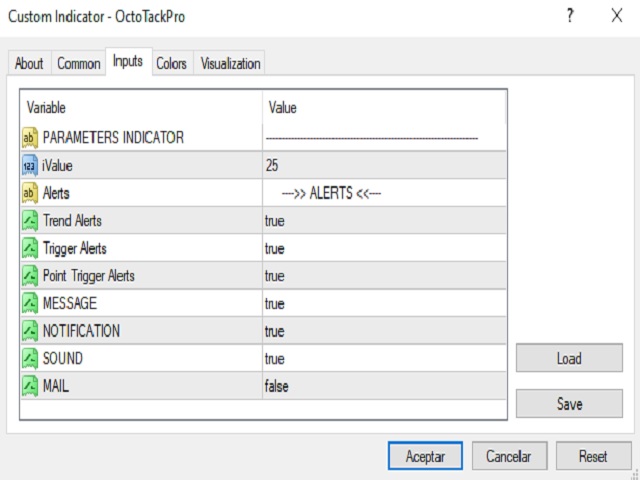Open the Visualization tab
Image resolution: width=640 pixels, height=480 pixels.
(230, 63)
